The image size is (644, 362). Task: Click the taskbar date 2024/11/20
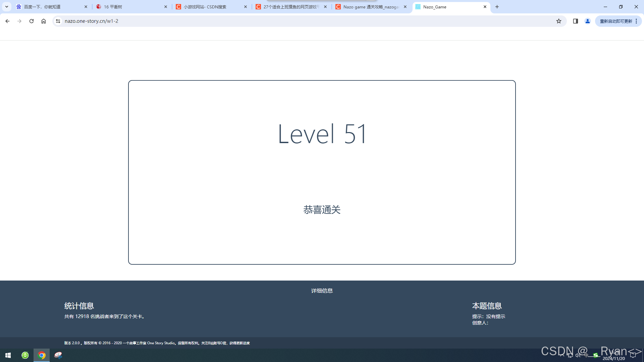(x=614, y=359)
